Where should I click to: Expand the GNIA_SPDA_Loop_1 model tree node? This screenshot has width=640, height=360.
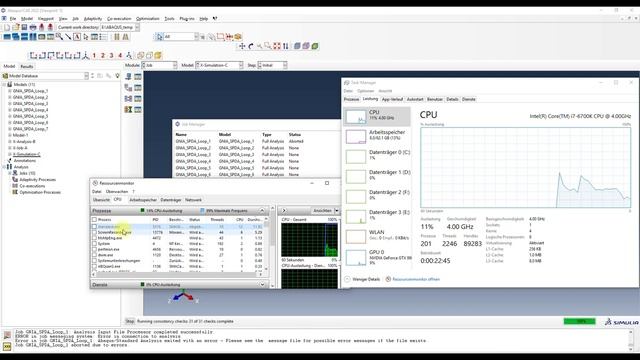click(10, 91)
